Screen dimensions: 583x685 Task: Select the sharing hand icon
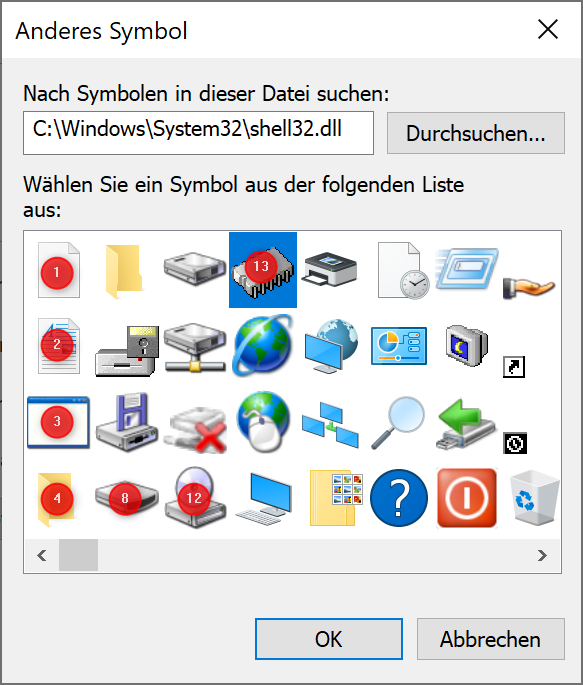(x=528, y=287)
